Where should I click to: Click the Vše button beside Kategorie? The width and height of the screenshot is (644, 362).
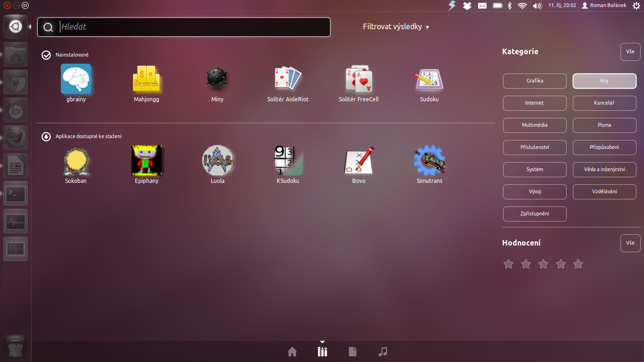pyautogui.click(x=630, y=52)
